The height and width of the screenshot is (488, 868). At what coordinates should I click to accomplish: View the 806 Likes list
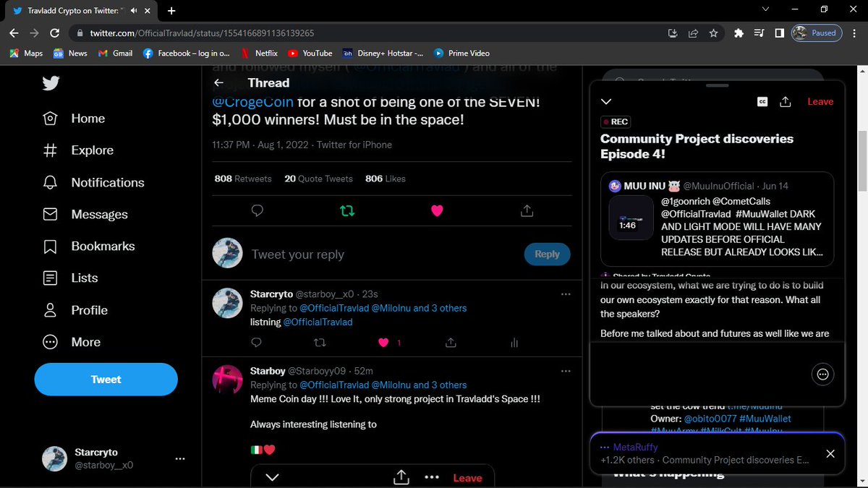pos(386,179)
